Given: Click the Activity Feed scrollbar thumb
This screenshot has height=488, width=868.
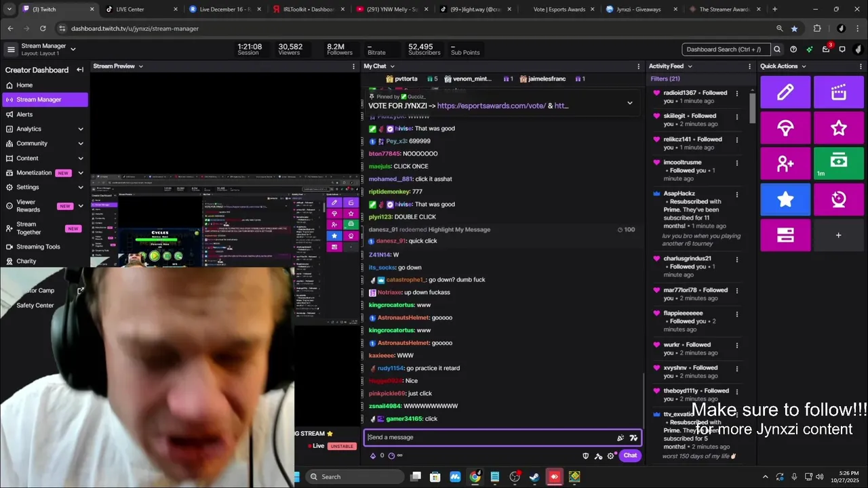Looking at the screenshot, I should click(x=752, y=107).
